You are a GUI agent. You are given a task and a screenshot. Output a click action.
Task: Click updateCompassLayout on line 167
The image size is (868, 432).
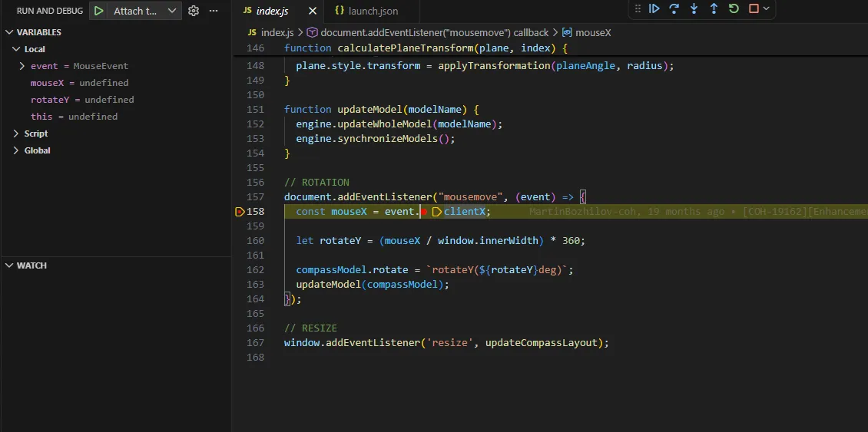(x=542, y=342)
